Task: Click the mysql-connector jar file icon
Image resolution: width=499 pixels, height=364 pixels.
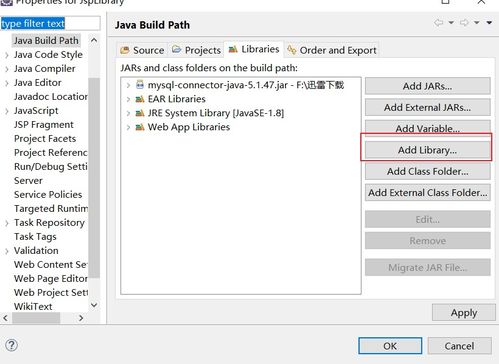Action: point(140,85)
